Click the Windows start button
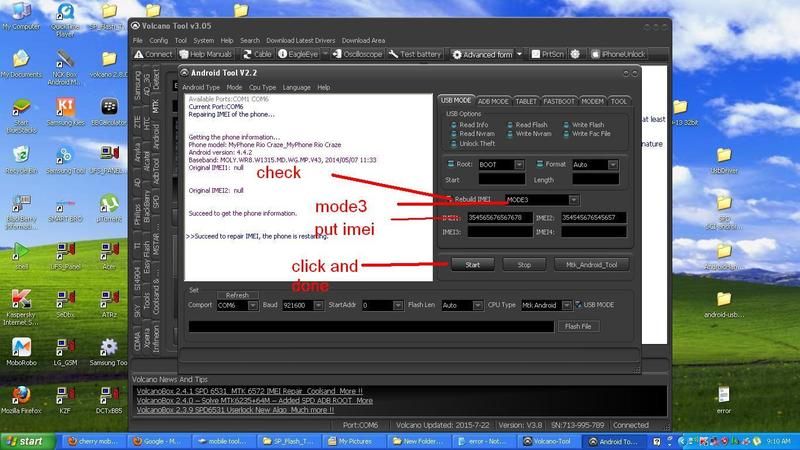The height and width of the screenshot is (450, 800). (x=28, y=441)
